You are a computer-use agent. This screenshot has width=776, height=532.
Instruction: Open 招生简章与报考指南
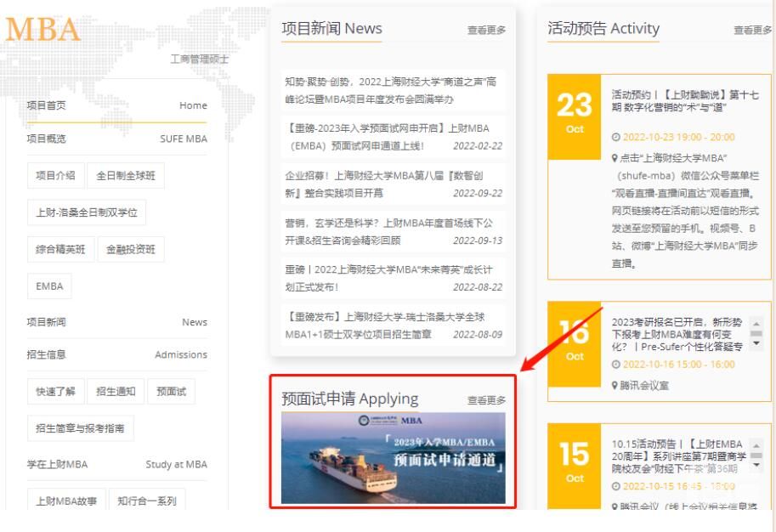(80, 428)
